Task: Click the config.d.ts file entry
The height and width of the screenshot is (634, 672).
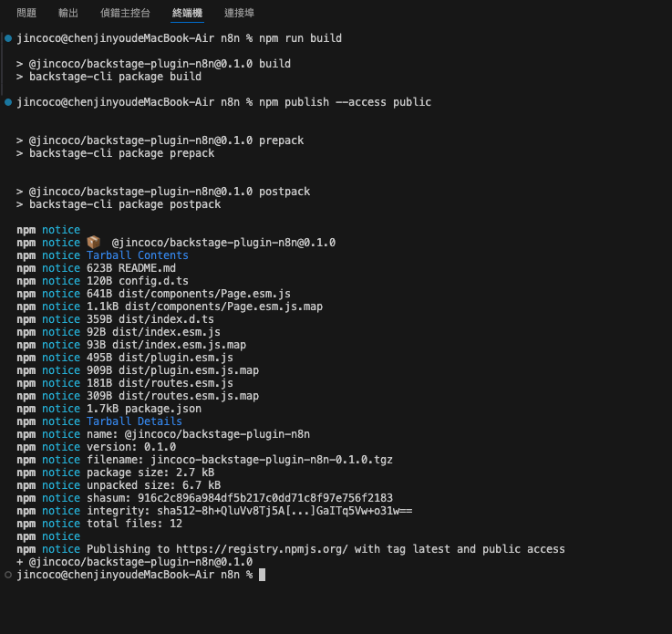Action: [153, 281]
